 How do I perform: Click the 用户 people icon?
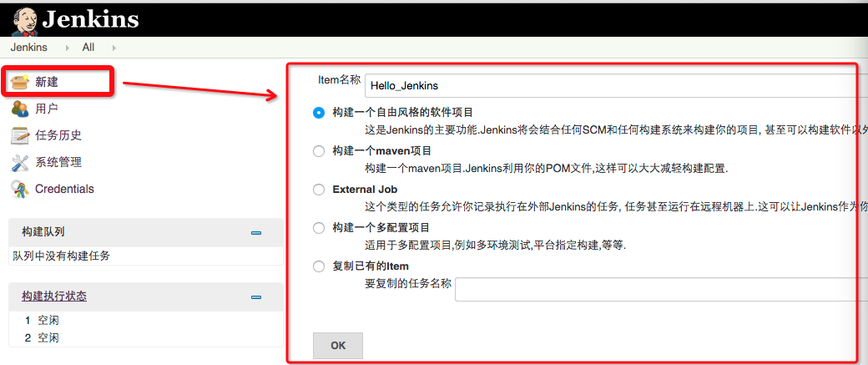coord(20,109)
